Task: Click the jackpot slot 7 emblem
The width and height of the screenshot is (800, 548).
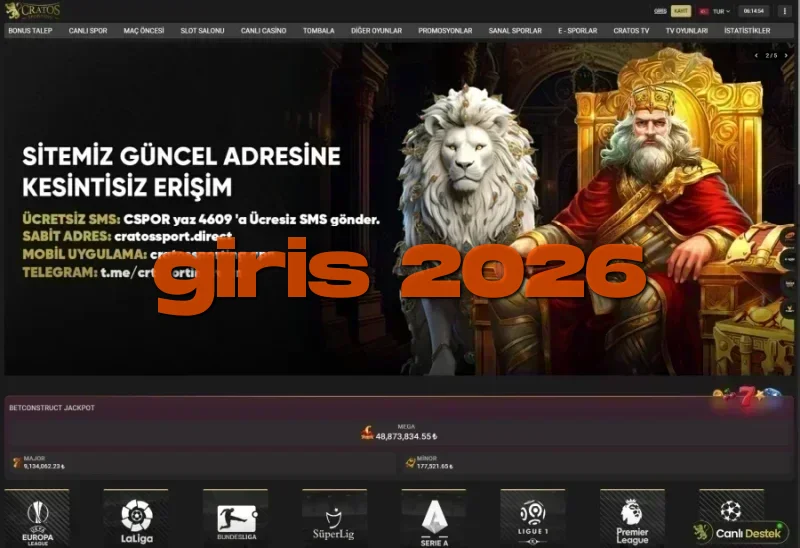Action: click(x=747, y=396)
